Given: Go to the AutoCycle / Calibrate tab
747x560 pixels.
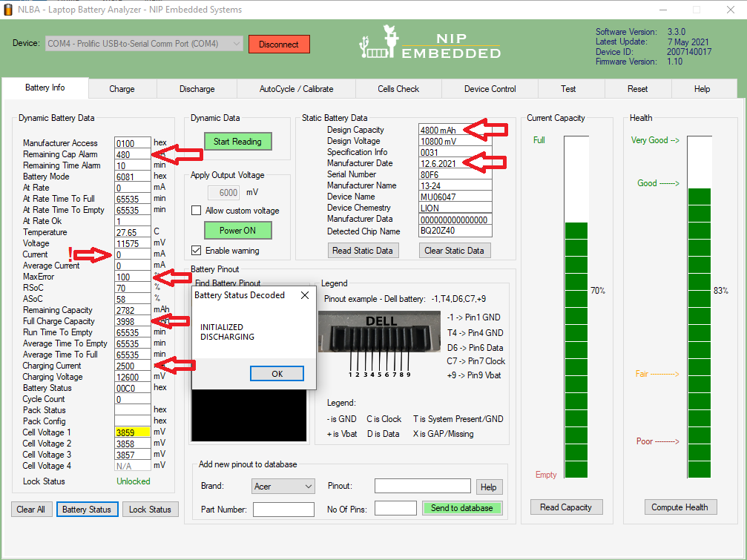Looking at the screenshot, I should (x=296, y=89).
